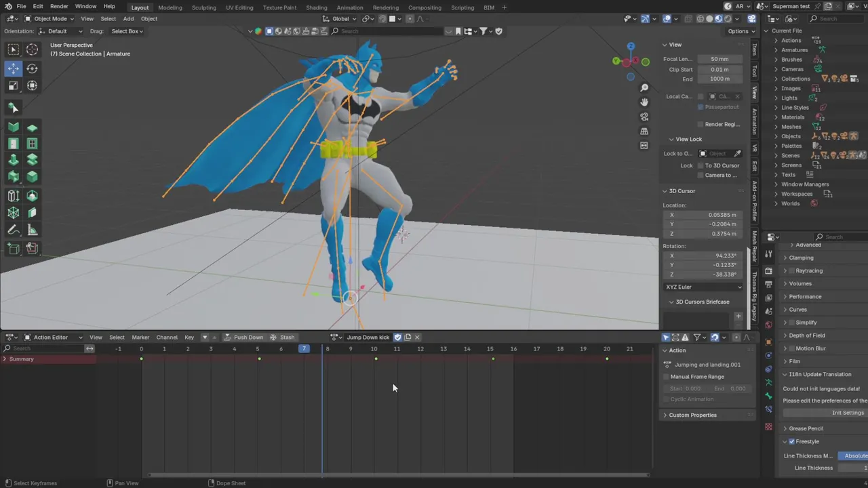
Task: Click frame 7 current frame marker
Action: (x=304, y=348)
